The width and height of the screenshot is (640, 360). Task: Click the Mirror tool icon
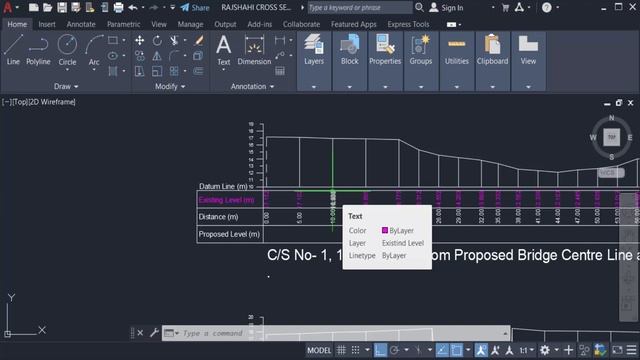[157, 56]
